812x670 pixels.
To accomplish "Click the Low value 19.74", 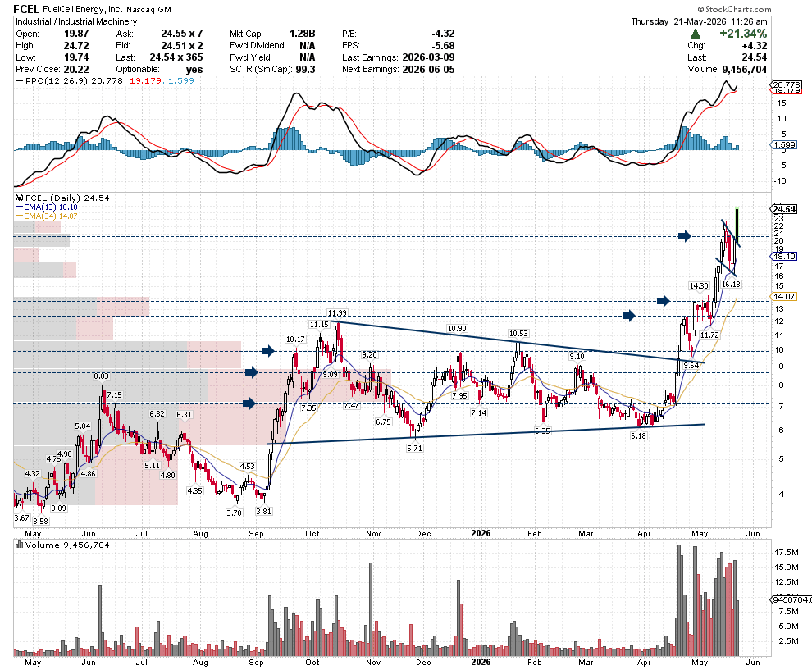I will (76, 57).
